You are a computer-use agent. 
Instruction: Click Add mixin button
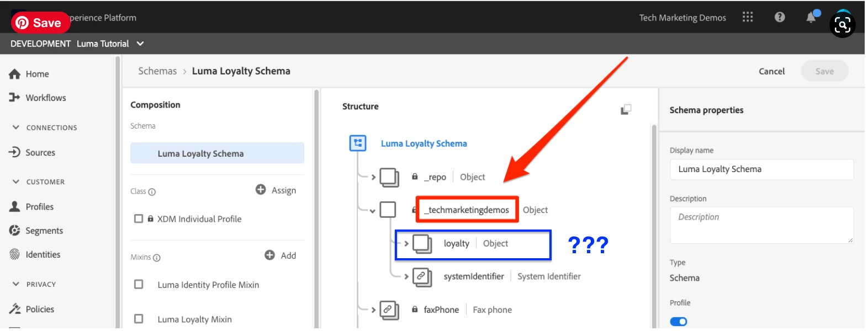pyautogui.click(x=280, y=255)
